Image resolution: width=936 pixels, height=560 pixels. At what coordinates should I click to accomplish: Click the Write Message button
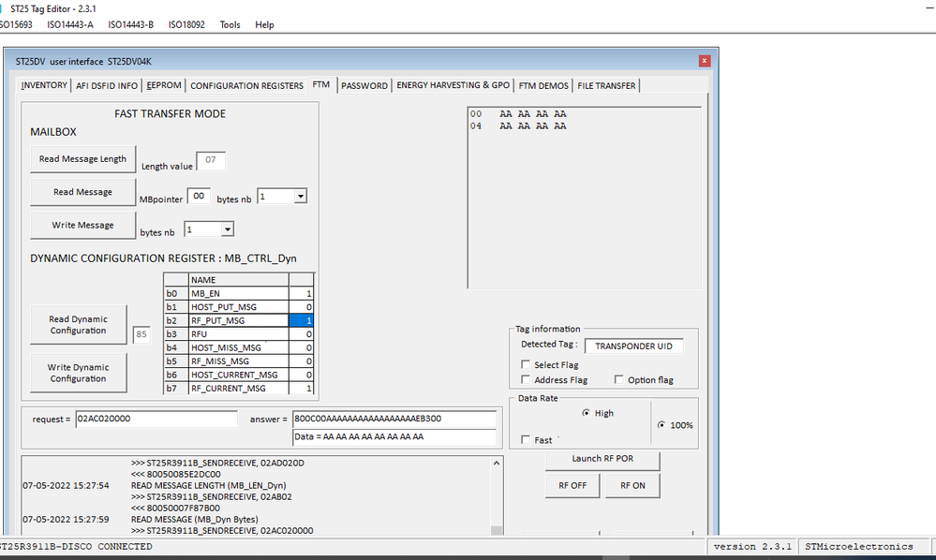(x=83, y=226)
